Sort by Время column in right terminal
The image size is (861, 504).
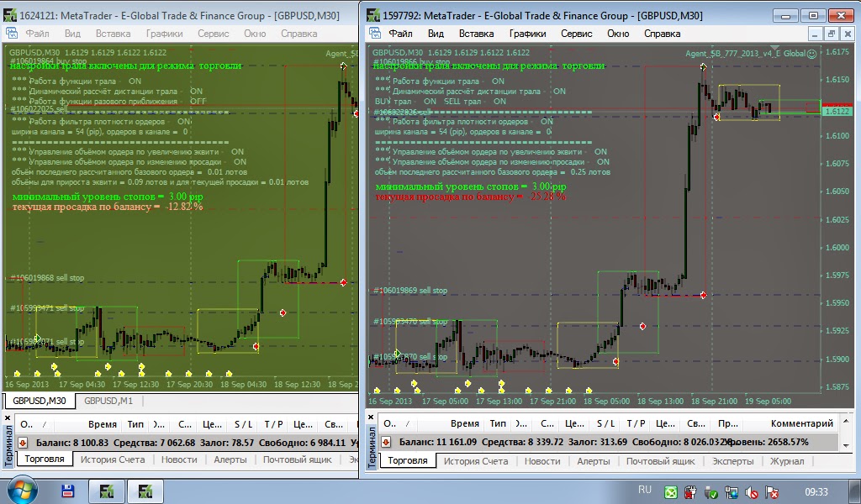coord(464,423)
